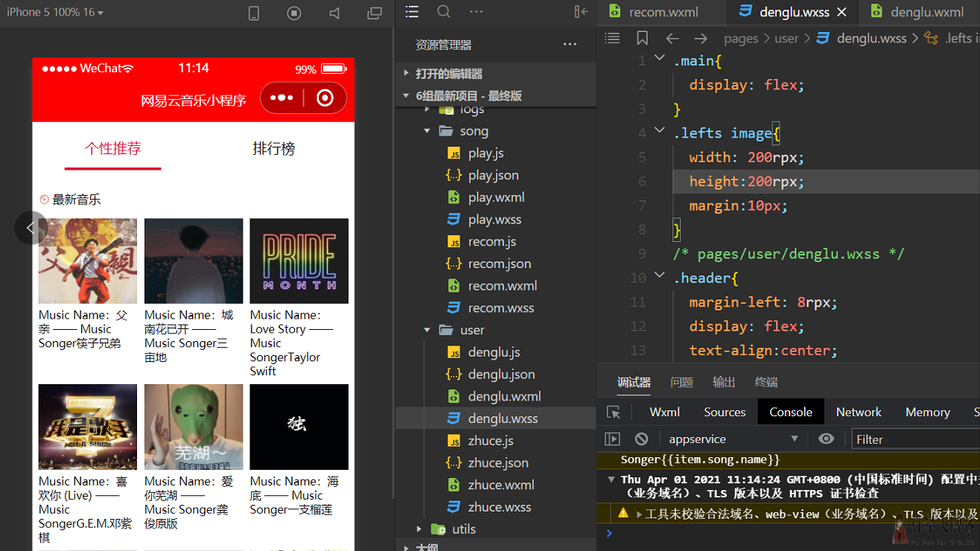Select the Memory debugger tab
980x551 pixels.
coord(927,412)
